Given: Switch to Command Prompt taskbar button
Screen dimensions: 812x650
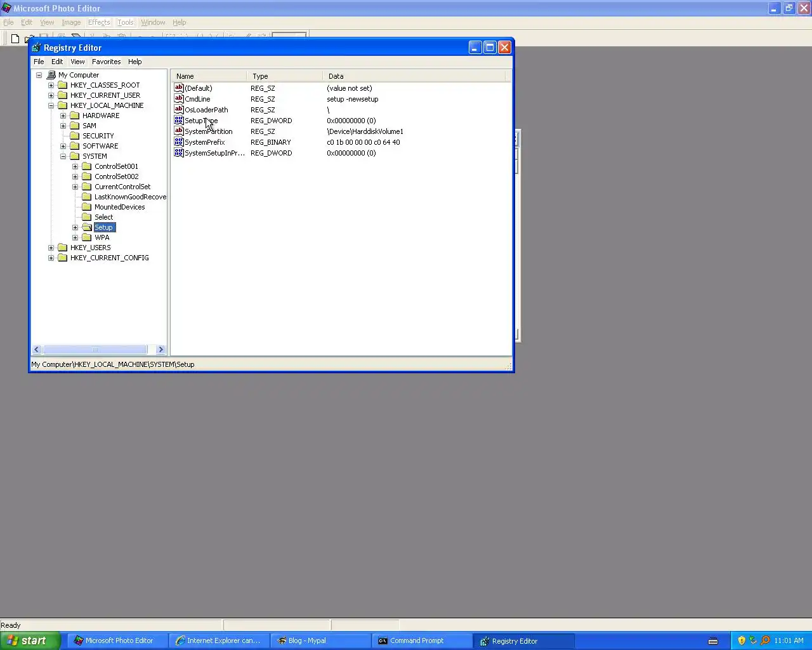Looking at the screenshot, I should tap(422, 640).
